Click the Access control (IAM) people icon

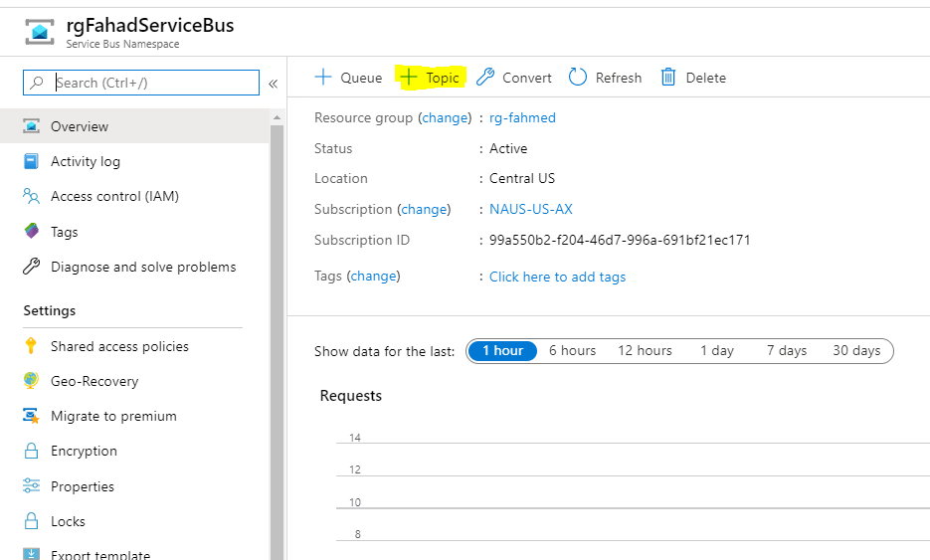[32, 196]
